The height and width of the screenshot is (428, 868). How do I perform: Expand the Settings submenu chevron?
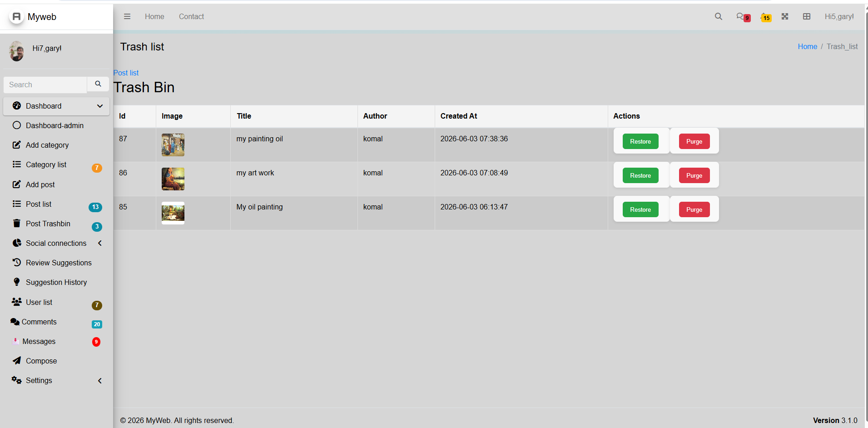click(x=100, y=381)
